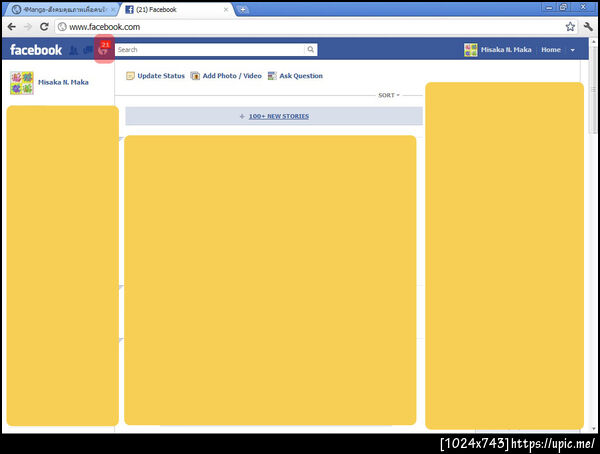600x454 pixels.
Task: Go back with browser back arrow
Action: point(11,26)
